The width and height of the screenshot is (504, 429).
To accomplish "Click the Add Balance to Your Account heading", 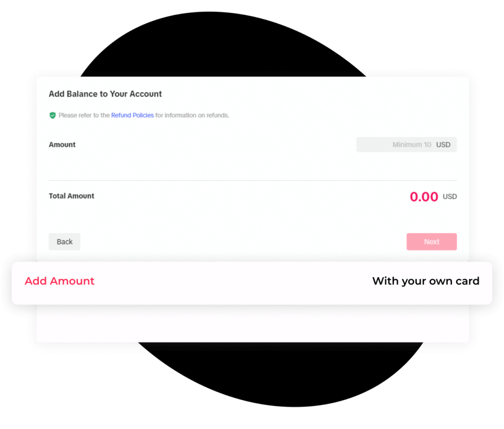I will click(x=105, y=94).
